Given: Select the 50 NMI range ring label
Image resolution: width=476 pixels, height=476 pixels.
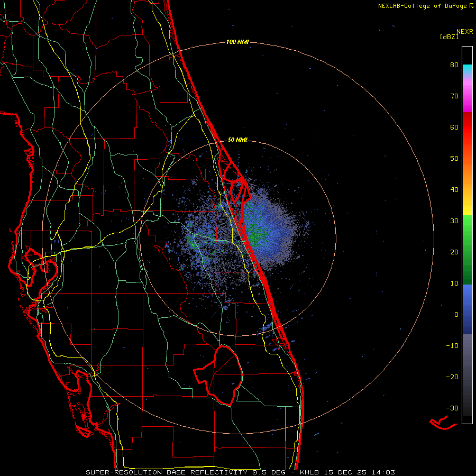Looking at the screenshot, I should coord(237,140).
